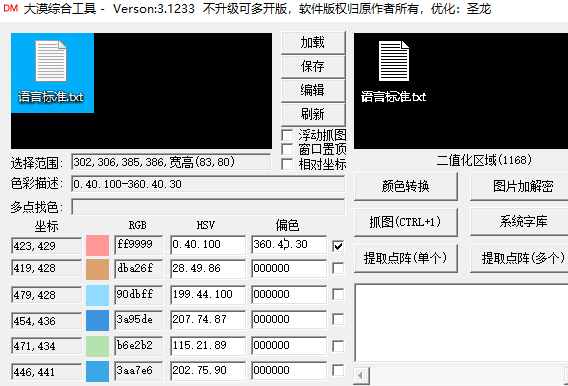
Task: Select the blue 3aa7e6 color swatch
Action: pos(97,371)
